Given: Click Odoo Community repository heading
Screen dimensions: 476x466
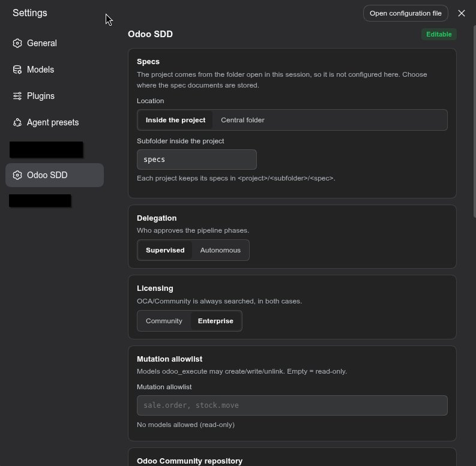Looking at the screenshot, I should coord(190,461).
